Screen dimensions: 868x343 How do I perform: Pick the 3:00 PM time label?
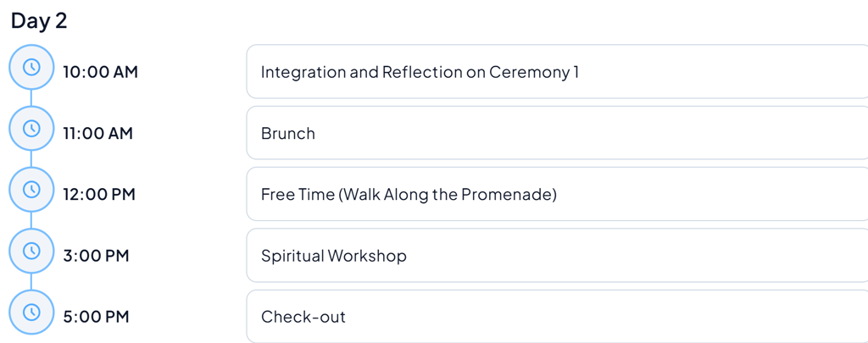point(96,256)
